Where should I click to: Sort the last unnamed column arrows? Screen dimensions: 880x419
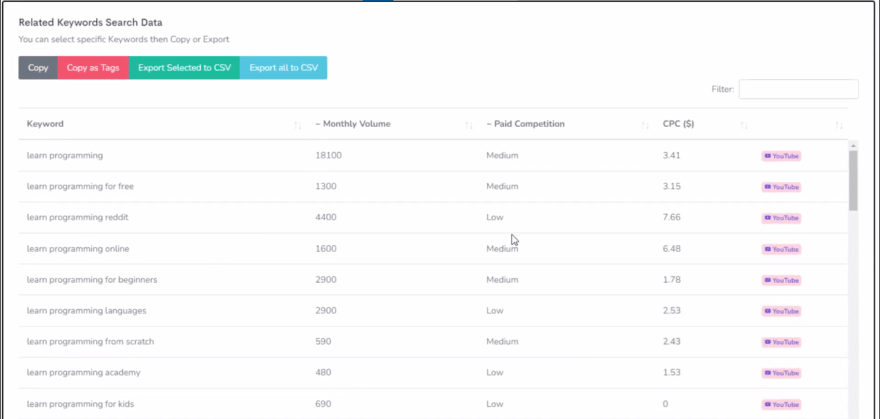point(839,125)
